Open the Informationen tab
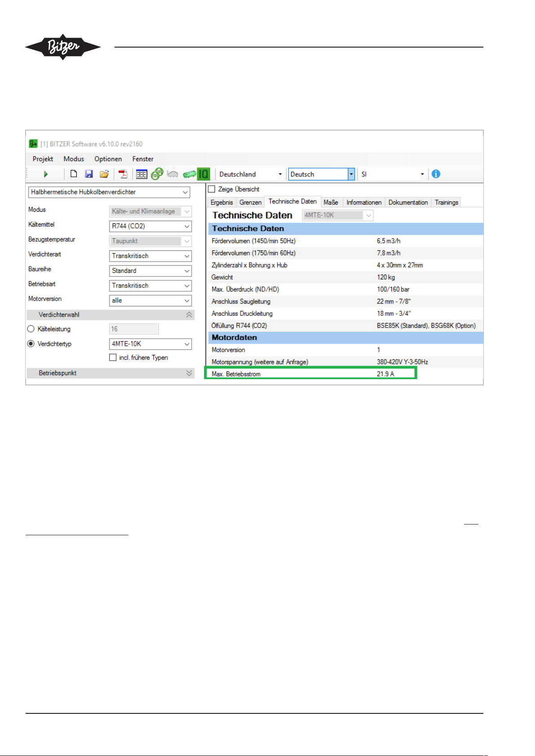Viewport: 535px width, 756px height. pyautogui.click(x=364, y=202)
